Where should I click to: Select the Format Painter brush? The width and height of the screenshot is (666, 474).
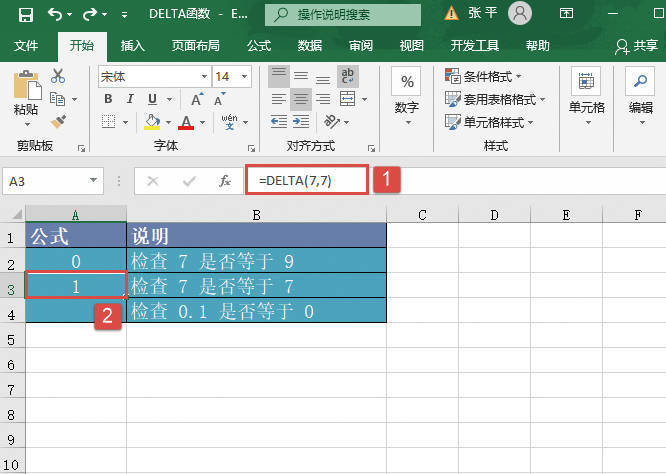[57, 121]
